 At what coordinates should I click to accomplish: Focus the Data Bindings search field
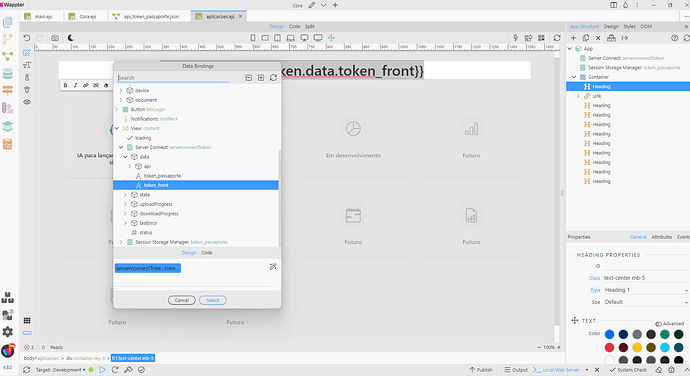[x=174, y=78]
